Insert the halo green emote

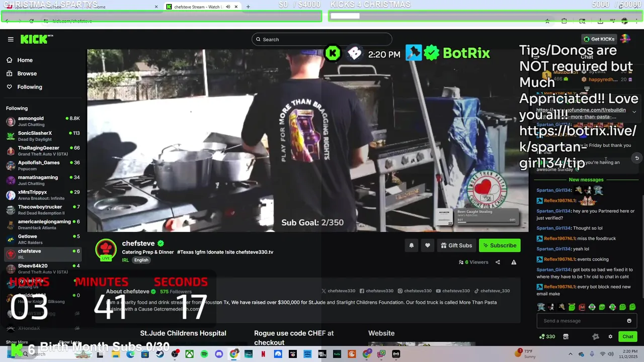572,307
